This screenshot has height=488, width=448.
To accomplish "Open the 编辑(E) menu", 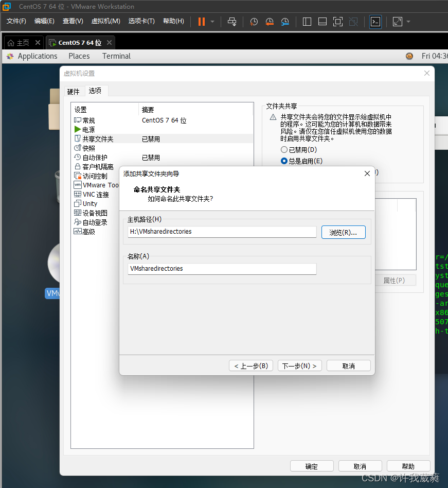I will tap(44, 21).
